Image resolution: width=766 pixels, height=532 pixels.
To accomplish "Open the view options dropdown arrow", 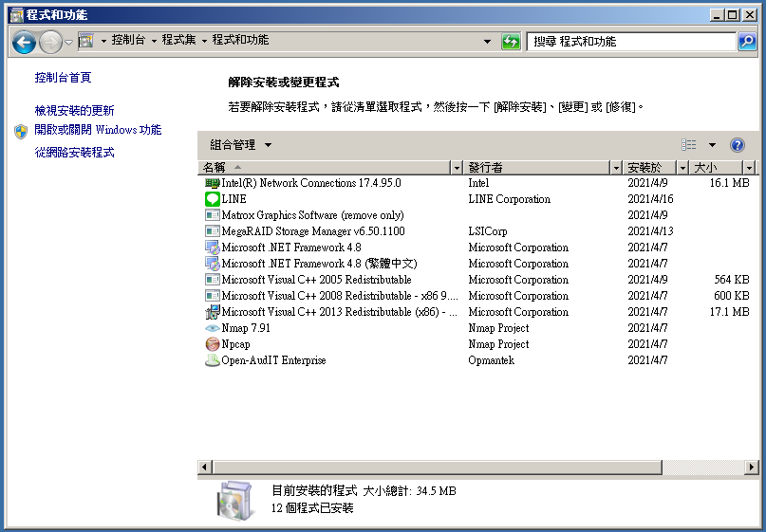I will [x=712, y=145].
